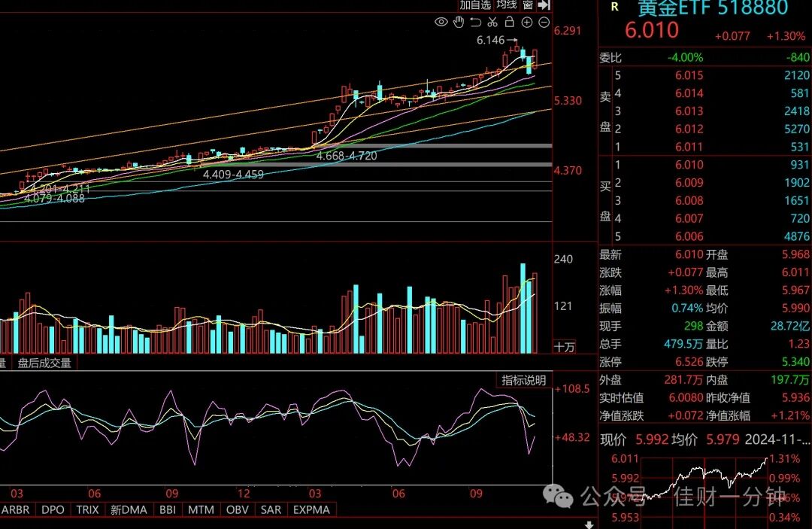Switch to 盘后成交量 tab
The height and width of the screenshot is (529, 812).
coord(44,363)
